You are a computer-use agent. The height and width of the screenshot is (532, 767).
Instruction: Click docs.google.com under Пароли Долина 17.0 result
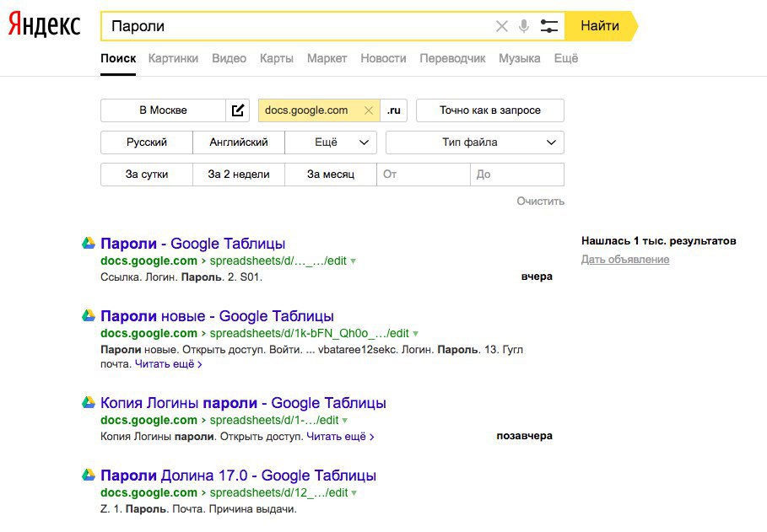149,492
